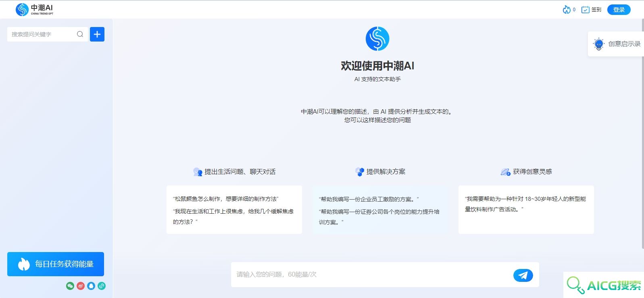Click the page vertical scrollbar
644x298 pixels.
coord(642,133)
